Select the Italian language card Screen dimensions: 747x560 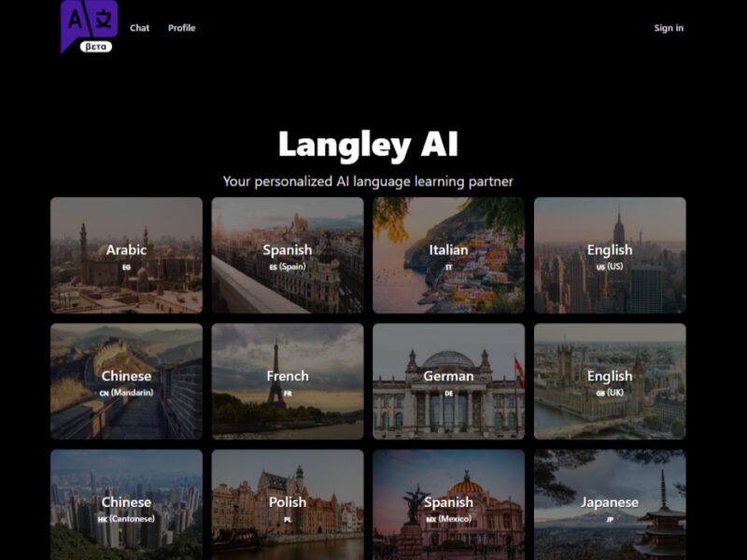(x=448, y=255)
